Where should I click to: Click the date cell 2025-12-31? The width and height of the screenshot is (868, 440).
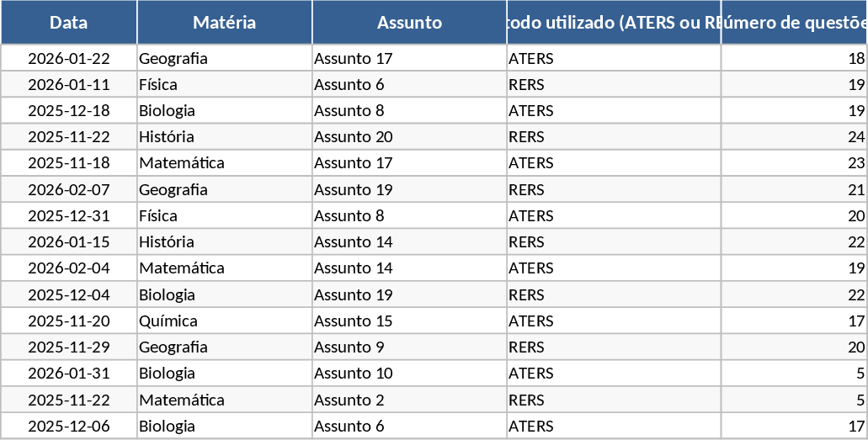[69, 215]
